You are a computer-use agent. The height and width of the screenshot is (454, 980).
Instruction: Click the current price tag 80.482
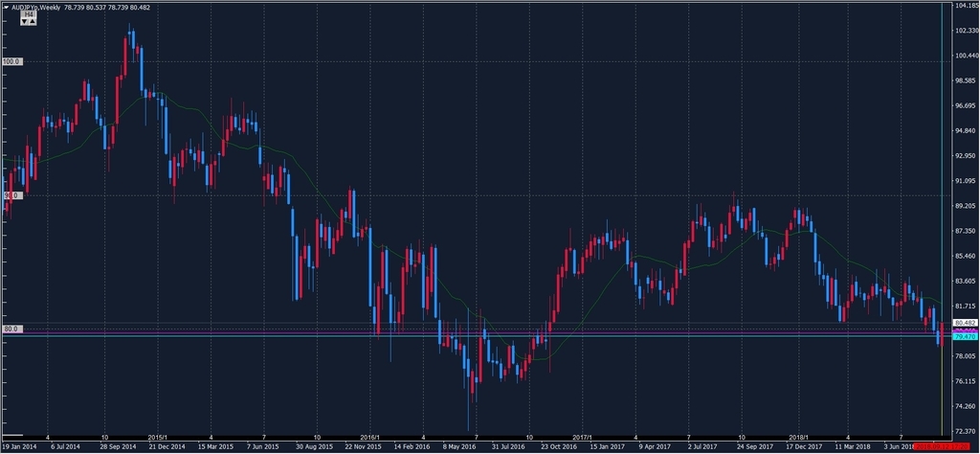(965, 323)
